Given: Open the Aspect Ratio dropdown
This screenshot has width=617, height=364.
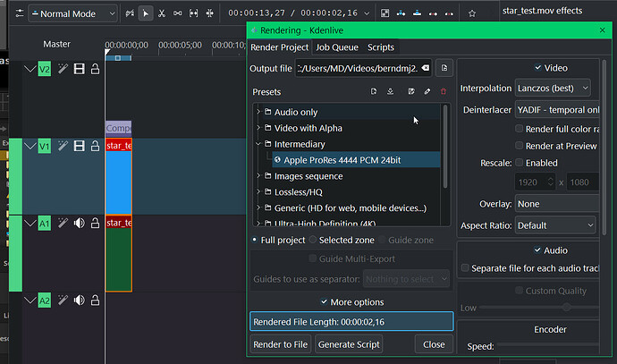Looking at the screenshot, I should [555, 225].
